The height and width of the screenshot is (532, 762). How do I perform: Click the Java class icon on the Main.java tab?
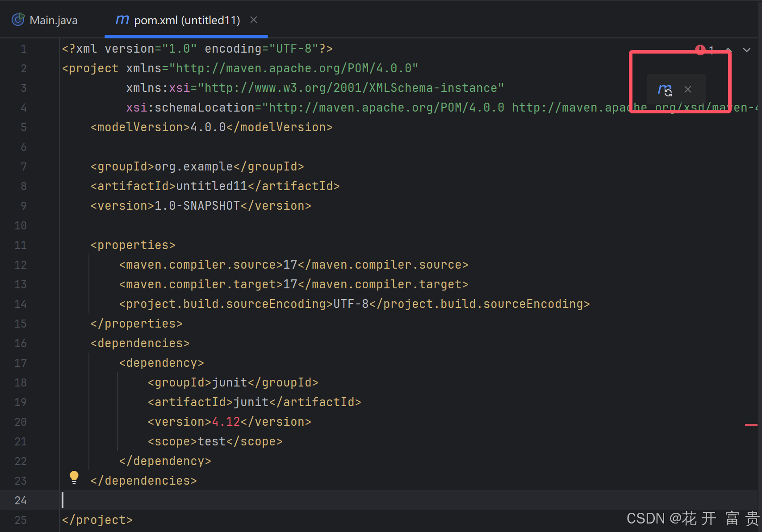18,19
